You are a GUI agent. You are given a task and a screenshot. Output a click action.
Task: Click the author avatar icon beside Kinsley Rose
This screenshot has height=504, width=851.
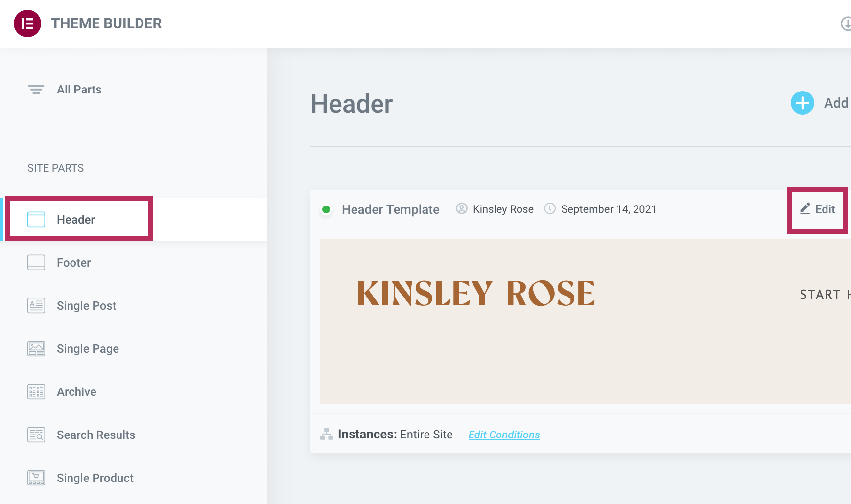pos(461,209)
